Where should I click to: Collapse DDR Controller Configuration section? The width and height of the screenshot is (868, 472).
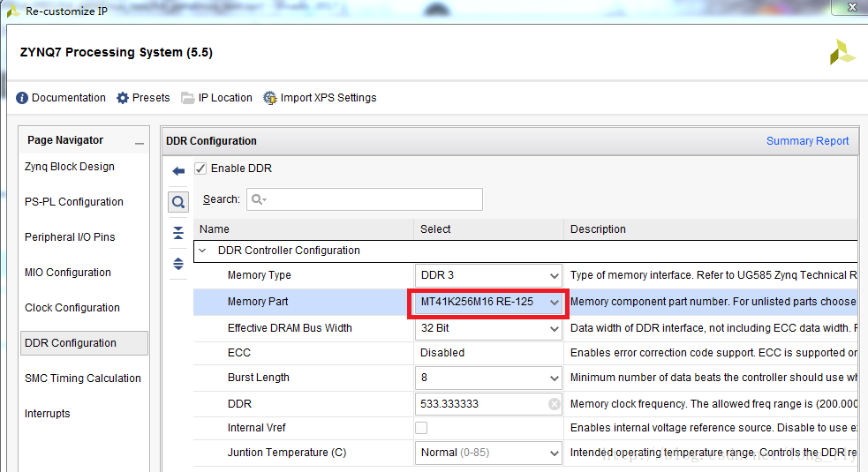pyautogui.click(x=203, y=251)
